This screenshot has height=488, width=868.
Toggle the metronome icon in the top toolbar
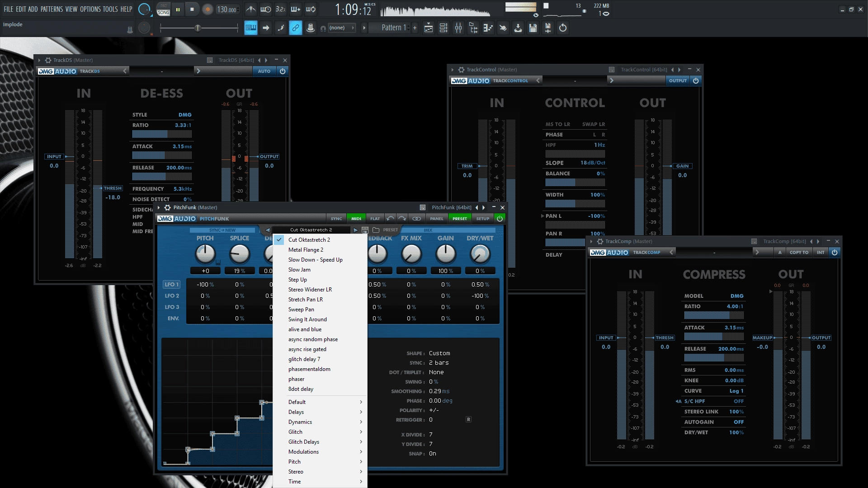tap(251, 9)
